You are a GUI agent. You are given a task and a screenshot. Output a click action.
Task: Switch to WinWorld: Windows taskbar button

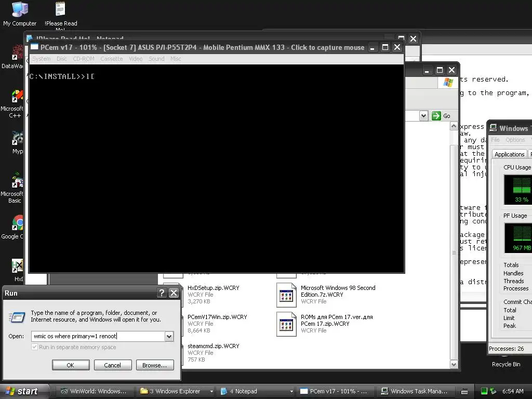coord(94,391)
